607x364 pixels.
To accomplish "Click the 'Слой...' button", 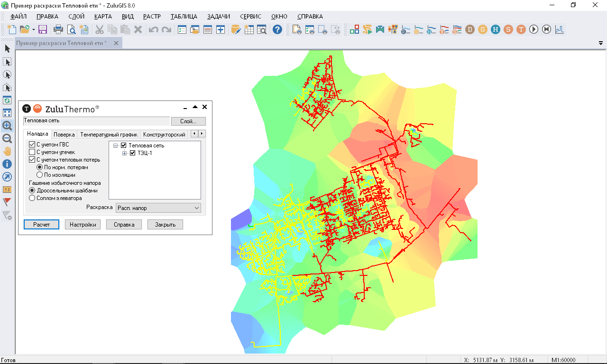I will point(188,121).
